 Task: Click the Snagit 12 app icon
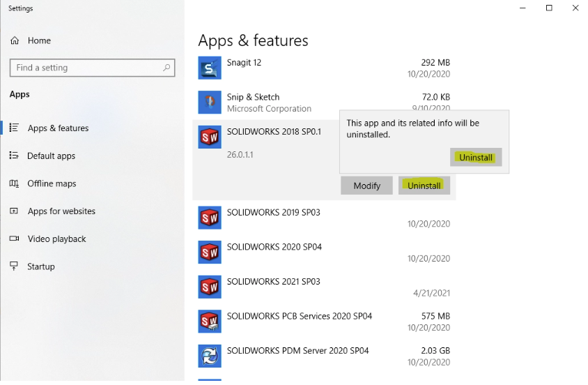tap(210, 68)
